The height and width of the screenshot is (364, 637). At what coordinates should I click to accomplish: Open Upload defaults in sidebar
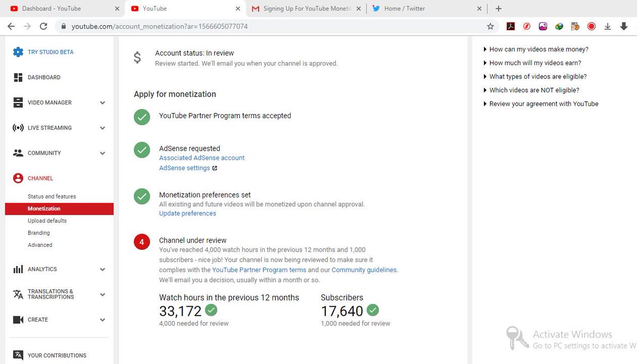pyautogui.click(x=47, y=221)
